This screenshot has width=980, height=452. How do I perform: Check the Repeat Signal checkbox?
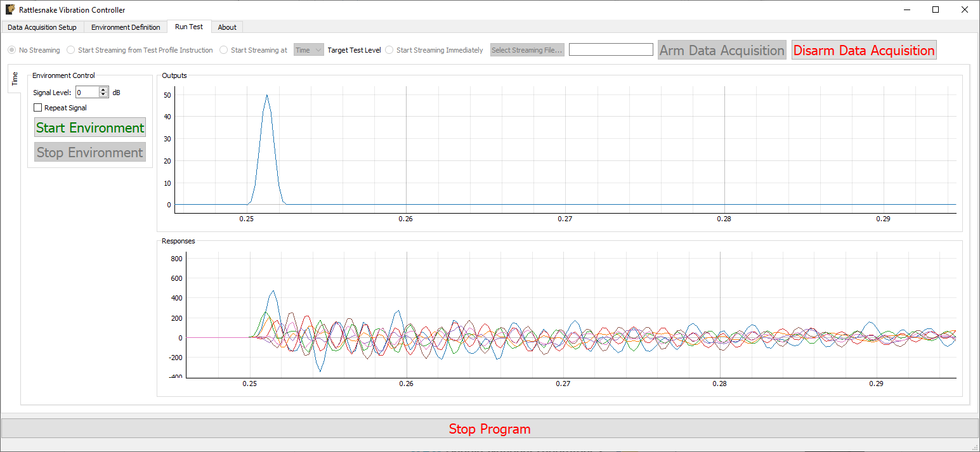[x=37, y=107]
